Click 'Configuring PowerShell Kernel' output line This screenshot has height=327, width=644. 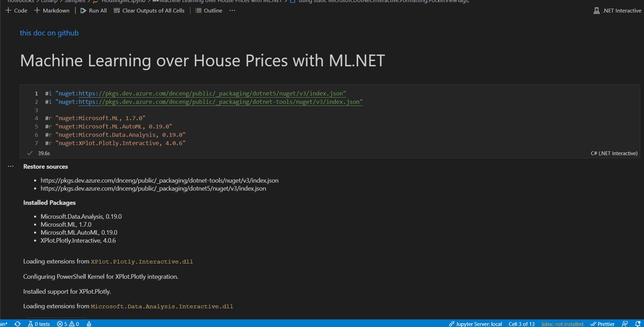click(x=101, y=277)
